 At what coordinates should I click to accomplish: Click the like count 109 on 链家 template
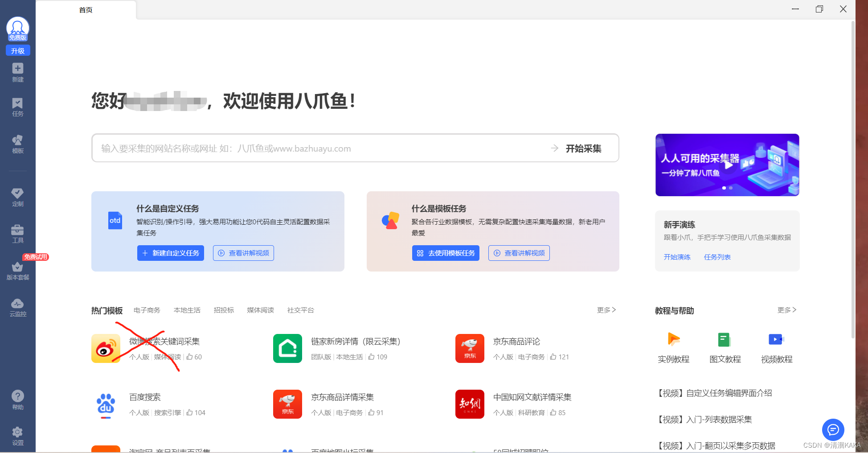pos(377,357)
